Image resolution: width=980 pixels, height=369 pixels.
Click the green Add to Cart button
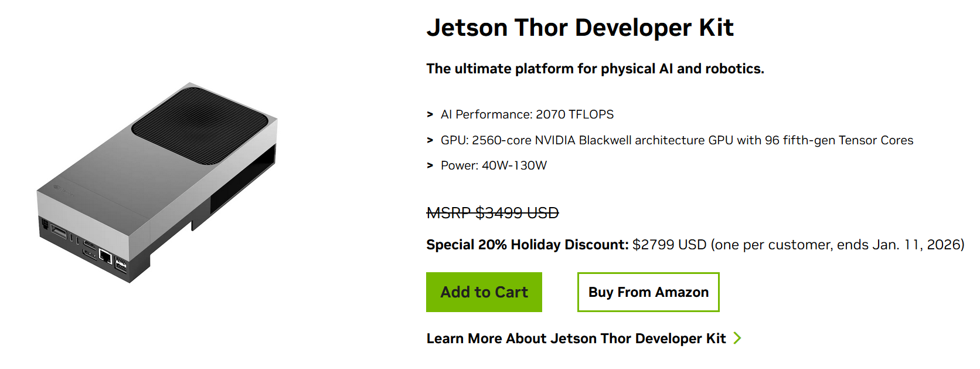click(x=484, y=292)
